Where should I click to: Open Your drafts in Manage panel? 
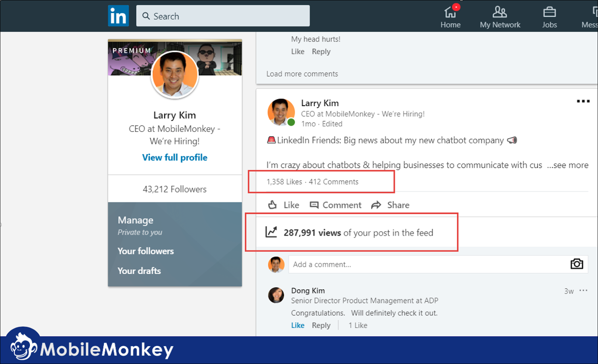(139, 271)
